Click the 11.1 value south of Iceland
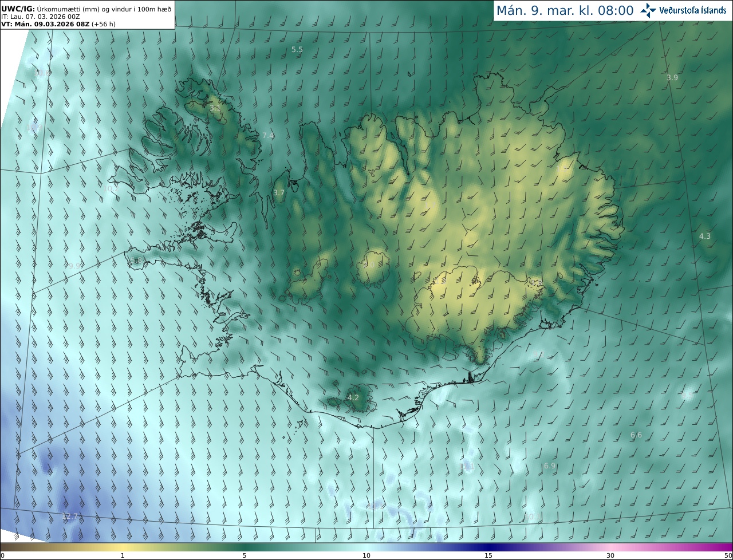 (x=467, y=467)
